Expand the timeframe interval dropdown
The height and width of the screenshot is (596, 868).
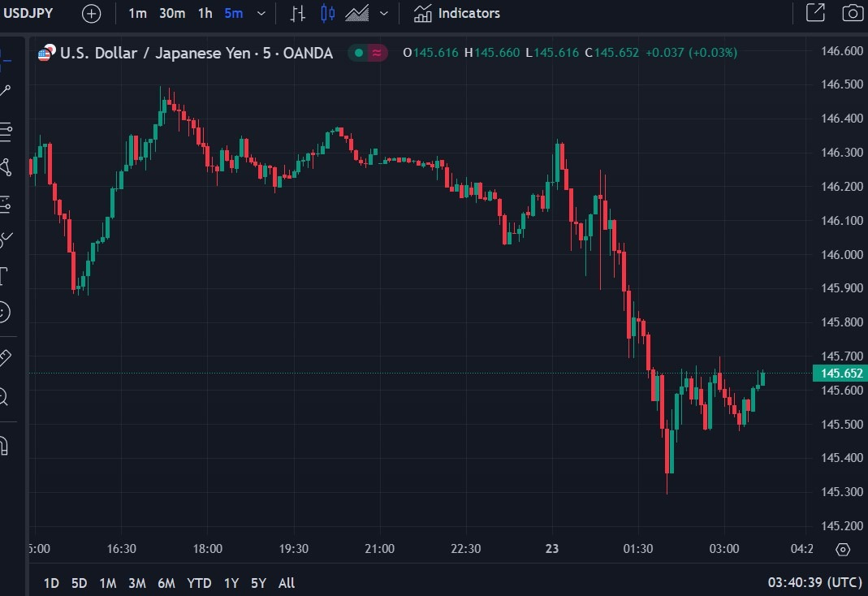point(261,13)
